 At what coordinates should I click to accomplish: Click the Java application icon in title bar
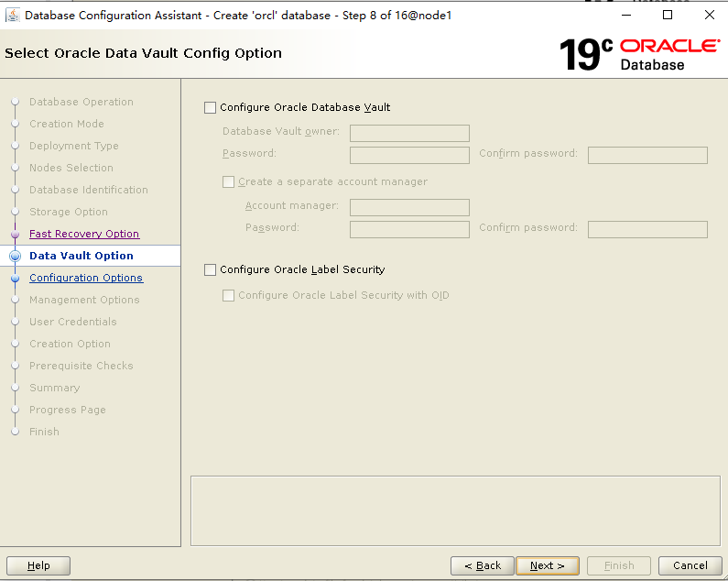[13, 16]
